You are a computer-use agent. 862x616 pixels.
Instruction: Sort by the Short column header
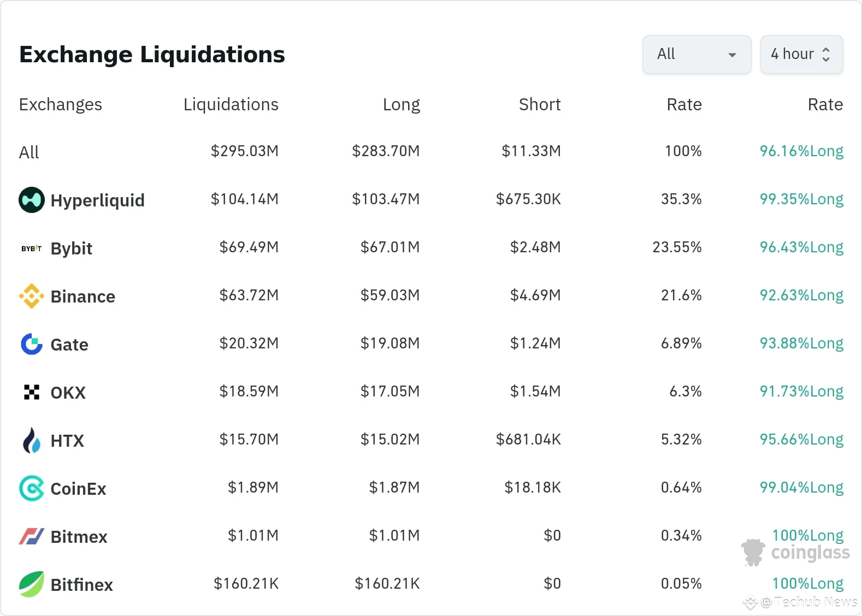539,104
